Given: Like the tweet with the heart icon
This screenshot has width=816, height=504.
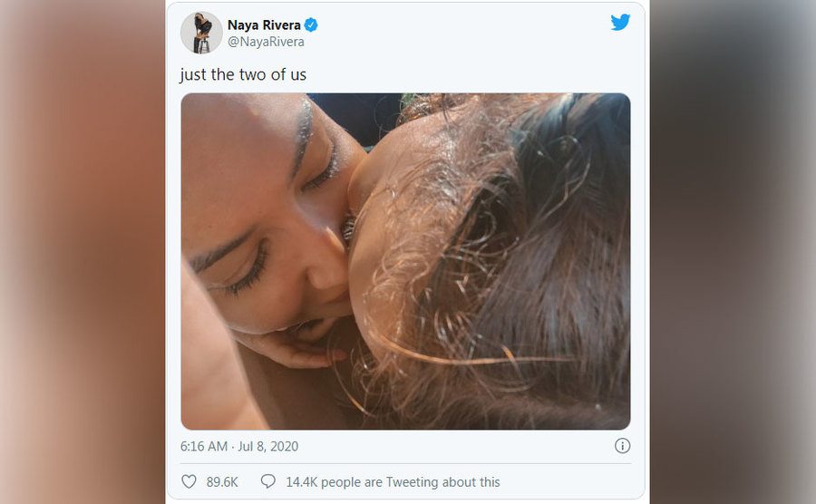Looking at the screenshot, I should pos(189,481).
